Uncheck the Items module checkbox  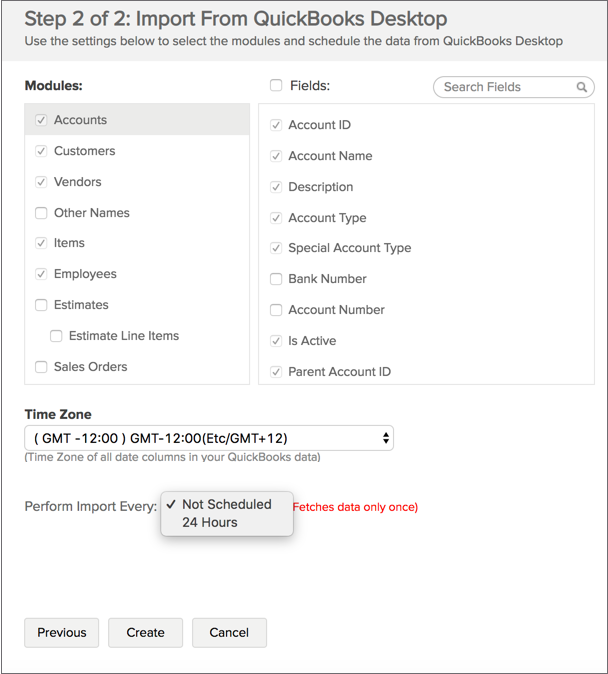[41, 243]
